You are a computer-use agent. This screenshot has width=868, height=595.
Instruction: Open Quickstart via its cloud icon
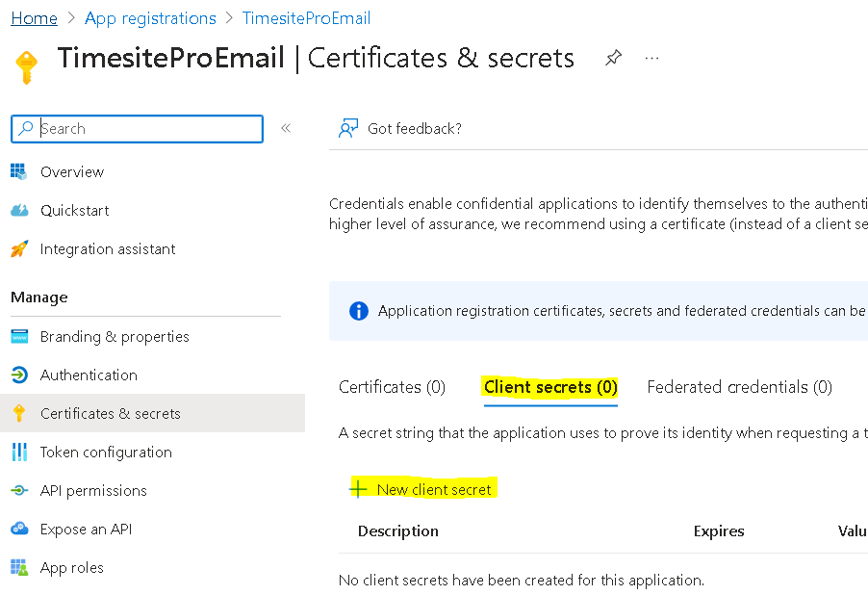tap(19, 210)
